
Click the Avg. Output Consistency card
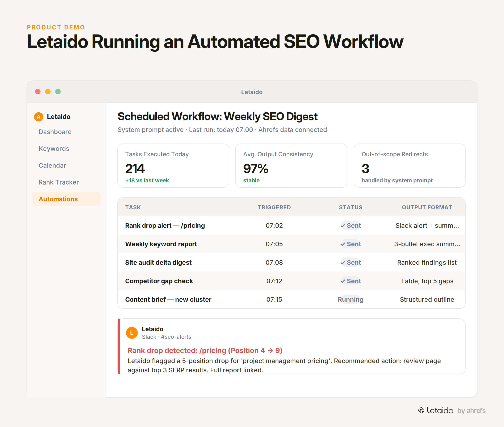[x=291, y=166]
